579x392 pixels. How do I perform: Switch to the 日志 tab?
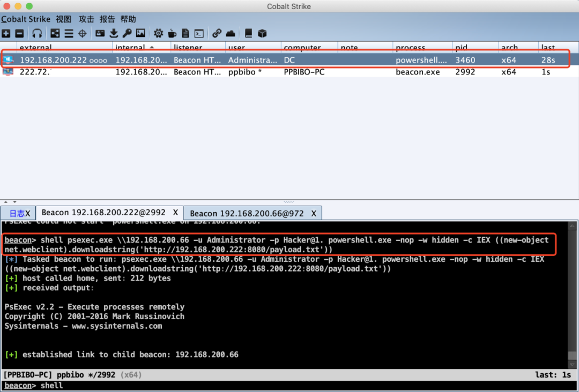[x=16, y=213]
